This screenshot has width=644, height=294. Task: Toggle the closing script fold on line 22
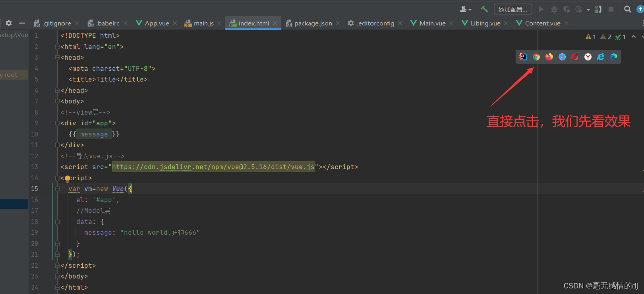tap(57, 265)
